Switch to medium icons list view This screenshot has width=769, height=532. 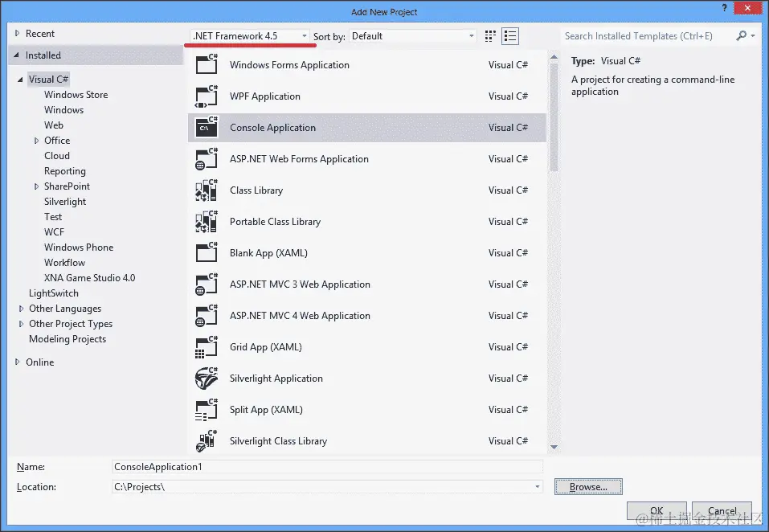pyautogui.click(x=510, y=36)
